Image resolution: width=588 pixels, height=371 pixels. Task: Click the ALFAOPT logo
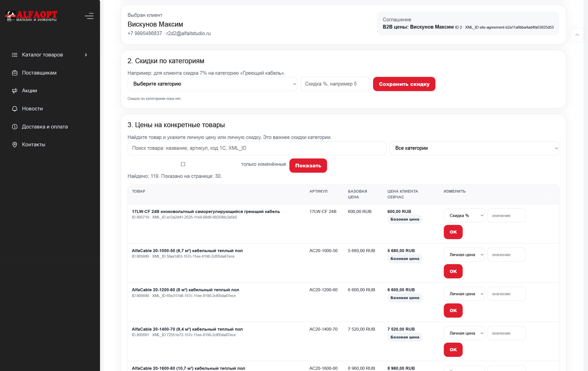pos(31,16)
